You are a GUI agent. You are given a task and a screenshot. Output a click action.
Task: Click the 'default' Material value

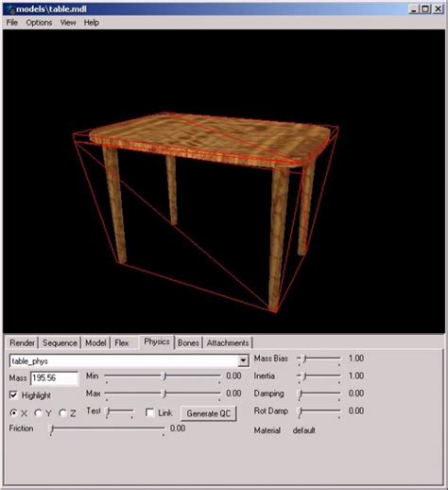coord(303,430)
